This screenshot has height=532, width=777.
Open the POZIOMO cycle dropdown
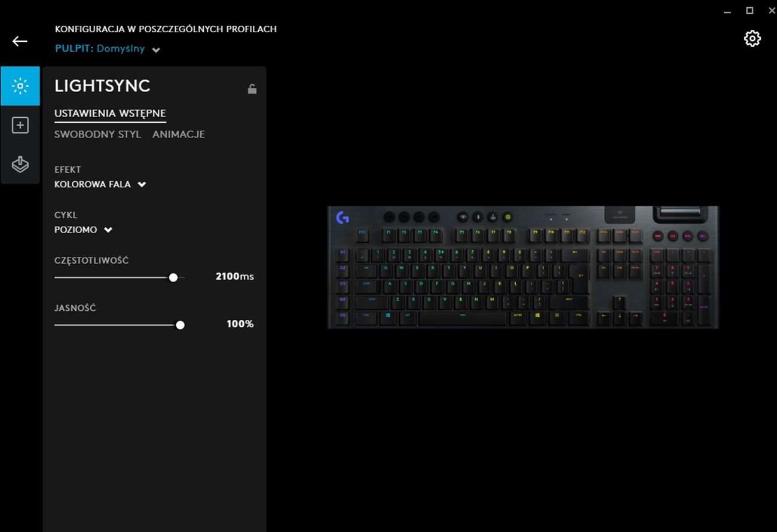(83, 230)
